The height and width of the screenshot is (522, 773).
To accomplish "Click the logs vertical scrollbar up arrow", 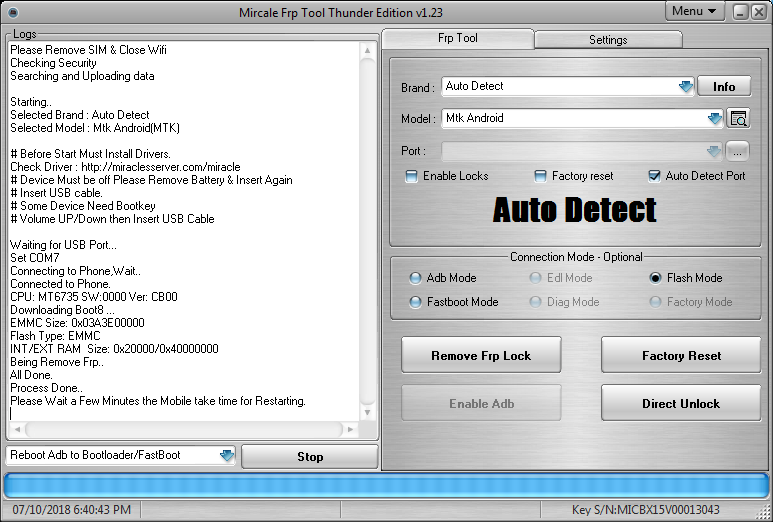I will pyautogui.click(x=367, y=50).
